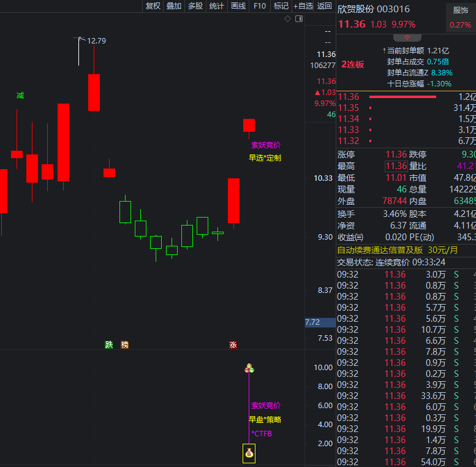Select the 画线 drawing tool
Viewport: 476px width, 467px height.
(238, 6)
